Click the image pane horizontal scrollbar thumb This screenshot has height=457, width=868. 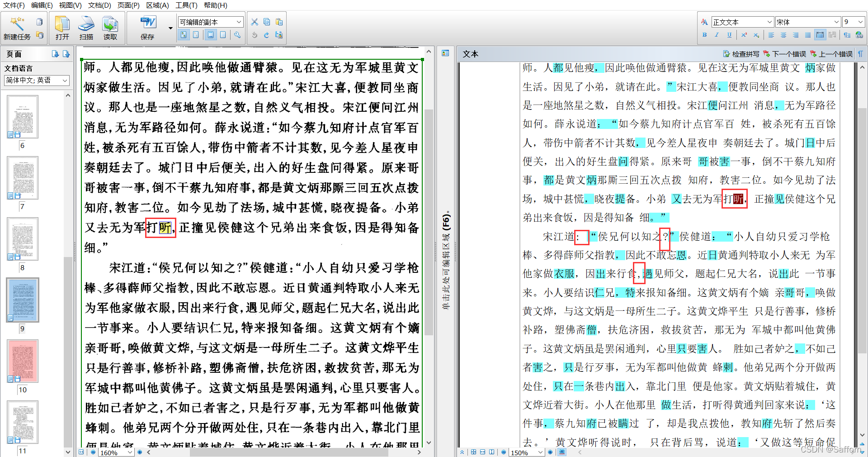[x=289, y=452]
